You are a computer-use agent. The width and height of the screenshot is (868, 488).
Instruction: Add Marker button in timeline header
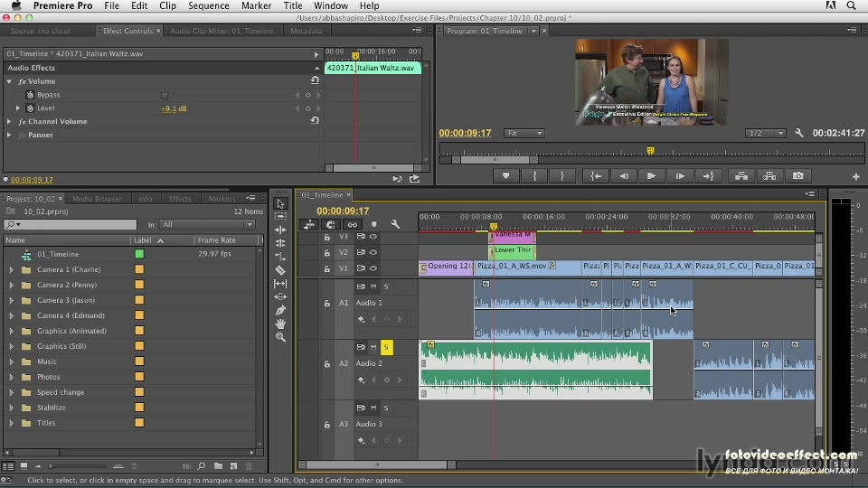point(373,224)
